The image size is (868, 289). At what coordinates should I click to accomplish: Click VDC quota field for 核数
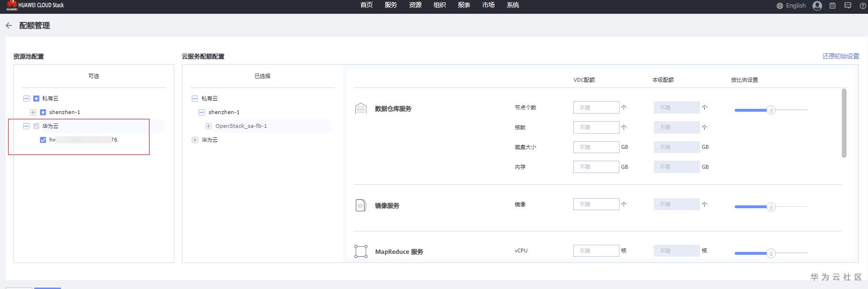(x=596, y=127)
